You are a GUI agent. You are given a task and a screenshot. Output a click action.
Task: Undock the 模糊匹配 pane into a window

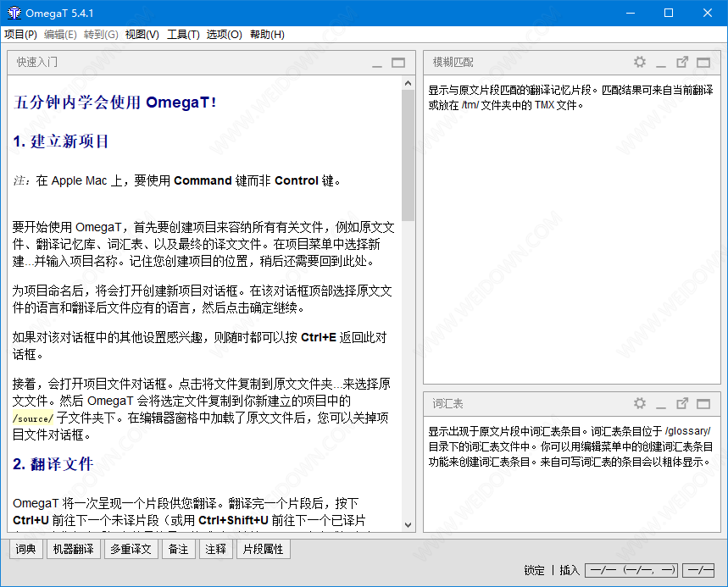pos(682,62)
